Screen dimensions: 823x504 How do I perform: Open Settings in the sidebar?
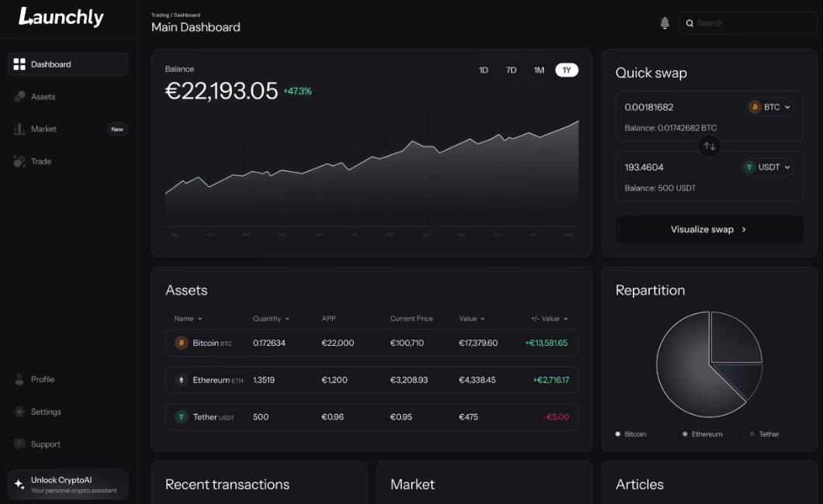click(x=67, y=412)
